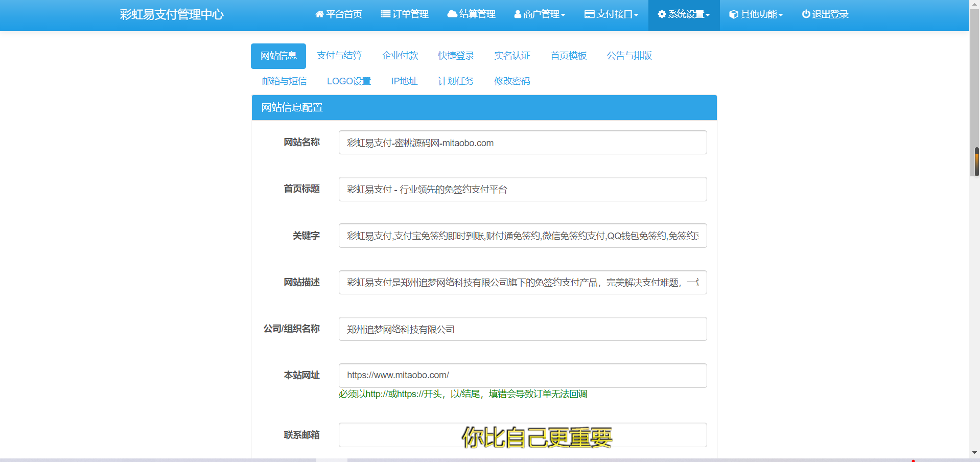This screenshot has width=980, height=462.
Task: Open the 计划任务 settings link
Action: 456,81
